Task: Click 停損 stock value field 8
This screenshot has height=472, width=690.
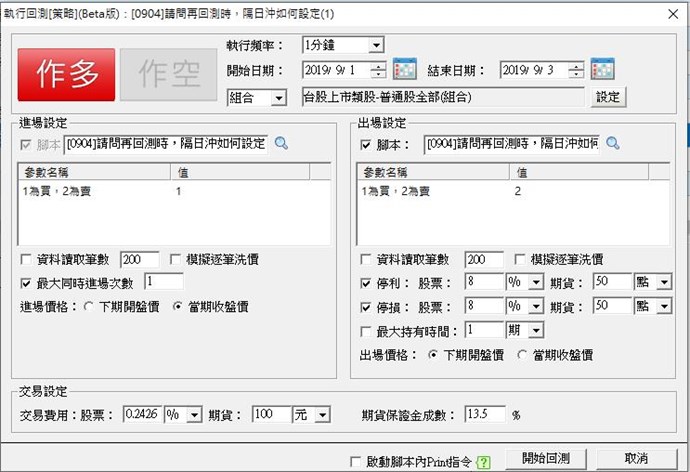Action: click(484, 306)
